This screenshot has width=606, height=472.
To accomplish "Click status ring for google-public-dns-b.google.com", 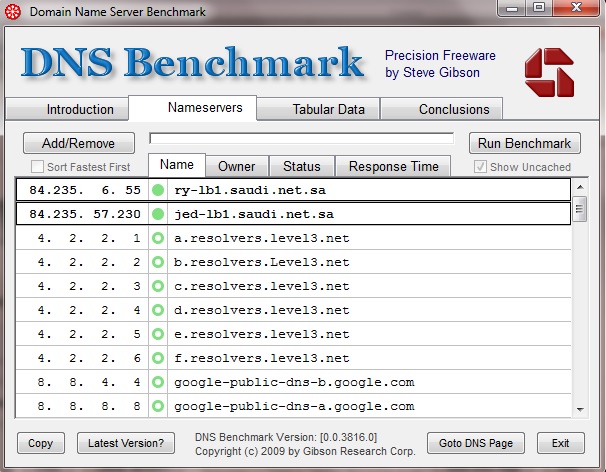I will click(158, 382).
